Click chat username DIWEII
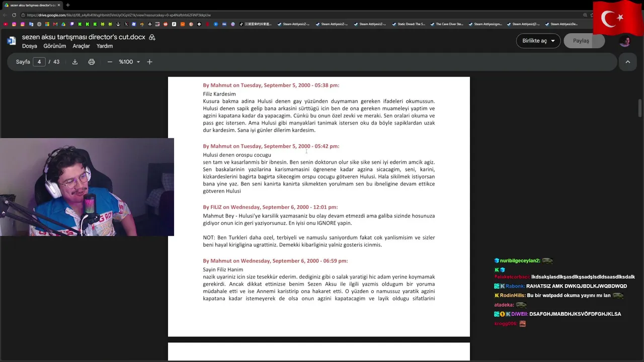 [x=520, y=314]
